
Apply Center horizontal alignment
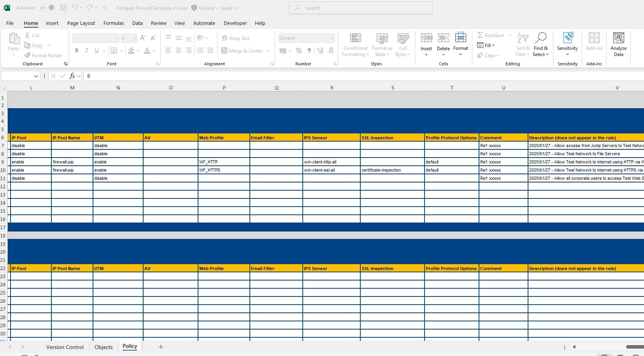click(178, 51)
